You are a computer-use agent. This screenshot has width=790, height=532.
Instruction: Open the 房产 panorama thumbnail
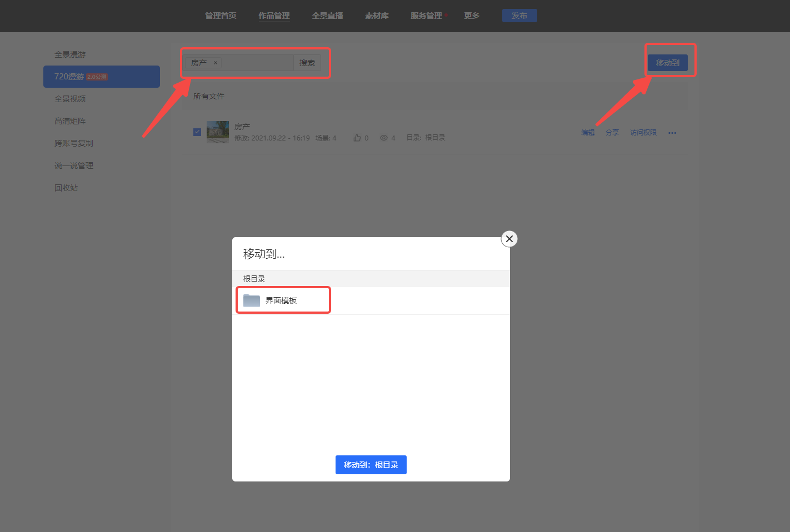tap(218, 132)
